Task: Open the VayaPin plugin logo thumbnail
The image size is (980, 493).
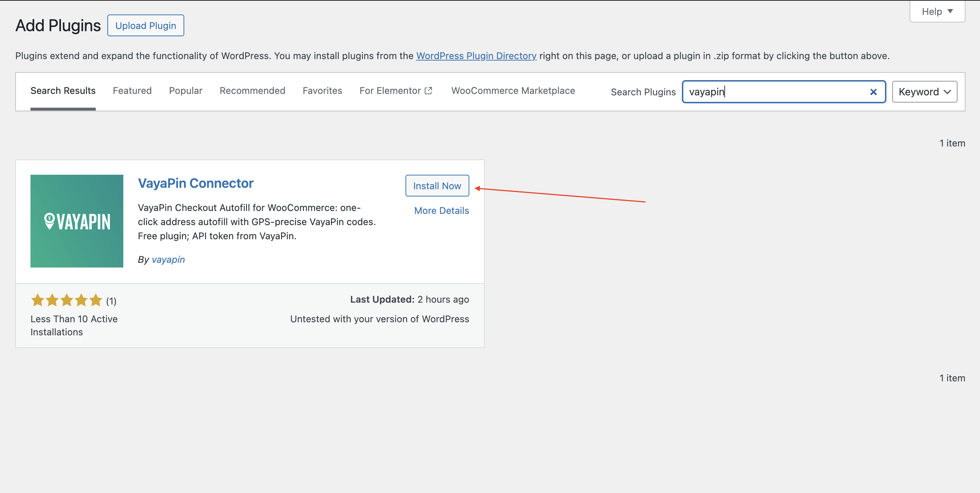Action: [77, 221]
